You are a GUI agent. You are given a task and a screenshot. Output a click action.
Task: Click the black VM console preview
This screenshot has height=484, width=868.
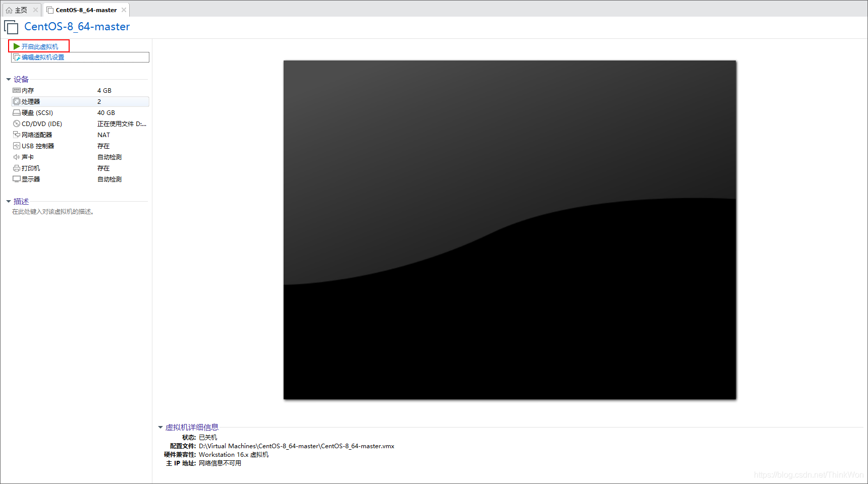[510, 230]
